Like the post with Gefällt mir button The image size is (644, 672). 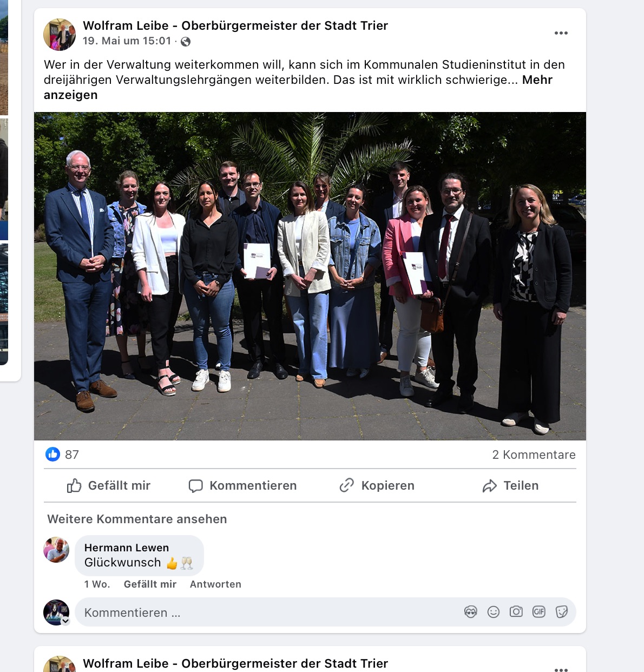click(x=109, y=486)
